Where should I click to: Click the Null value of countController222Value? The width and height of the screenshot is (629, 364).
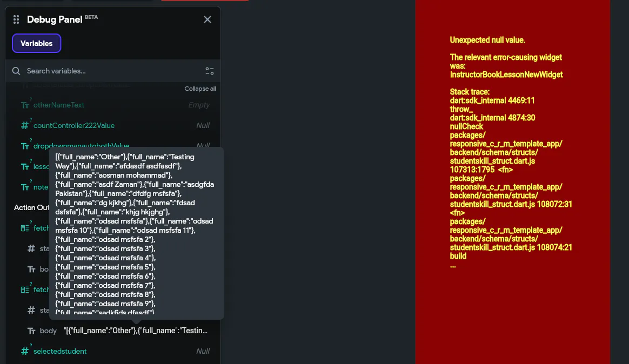pos(203,125)
